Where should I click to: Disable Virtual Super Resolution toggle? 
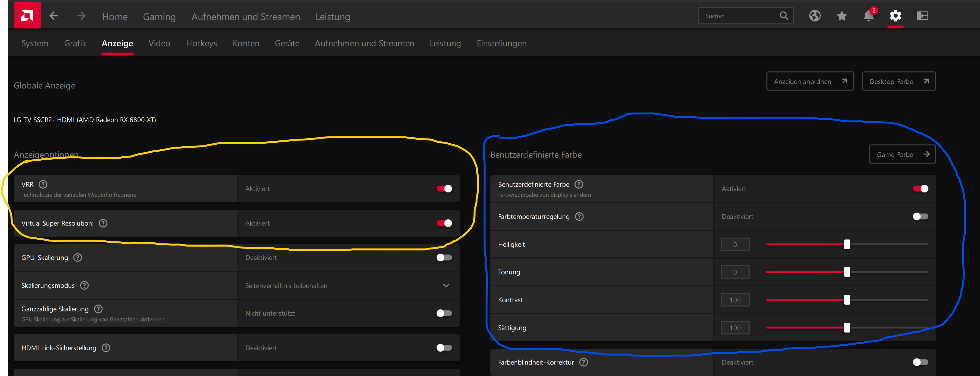pyautogui.click(x=444, y=223)
